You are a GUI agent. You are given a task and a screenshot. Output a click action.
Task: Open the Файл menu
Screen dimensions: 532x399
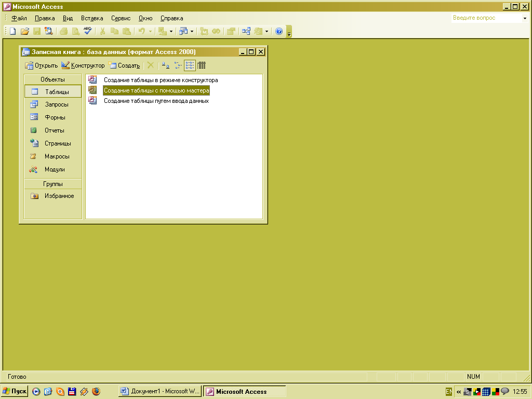pyautogui.click(x=19, y=18)
